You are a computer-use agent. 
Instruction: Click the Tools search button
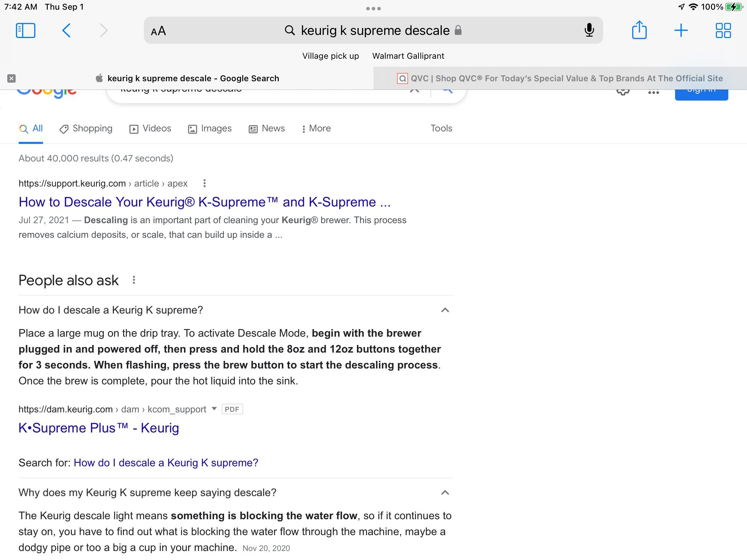point(441,128)
